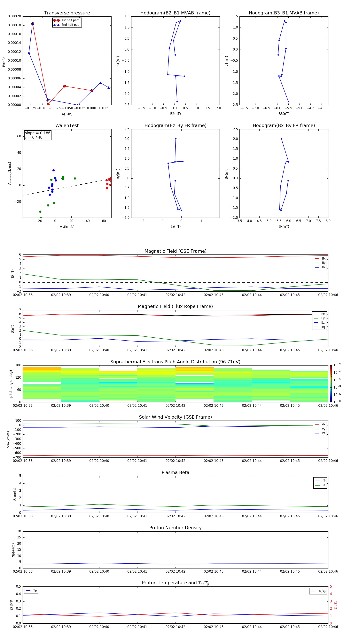This screenshot has width=351, height=644.
Task: Click the red "Te/Tp" legend box
Action: (318, 591)
